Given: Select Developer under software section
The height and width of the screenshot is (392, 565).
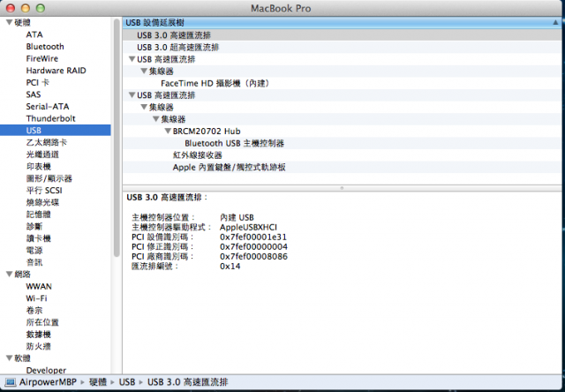Looking at the screenshot, I should 46,370.
